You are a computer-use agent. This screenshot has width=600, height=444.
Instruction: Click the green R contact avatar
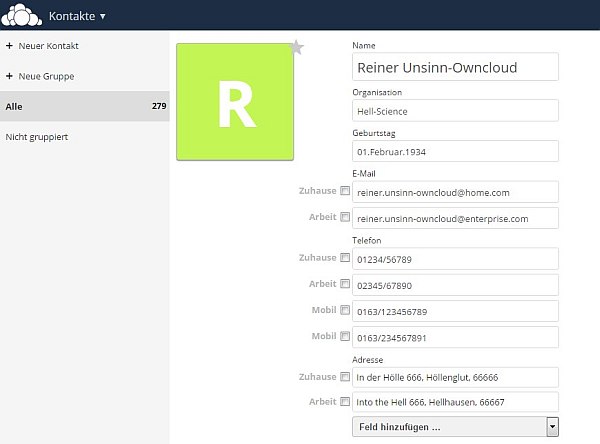point(235,102)
